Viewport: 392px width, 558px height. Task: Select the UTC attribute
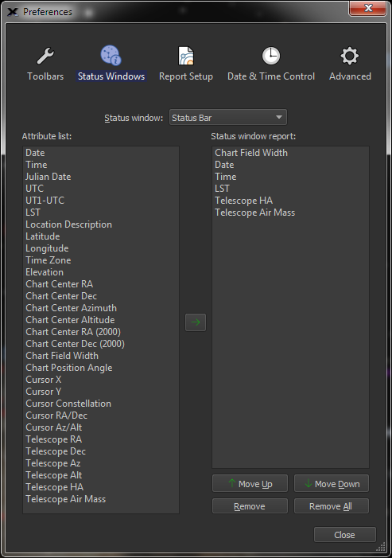tap(101, 189)
